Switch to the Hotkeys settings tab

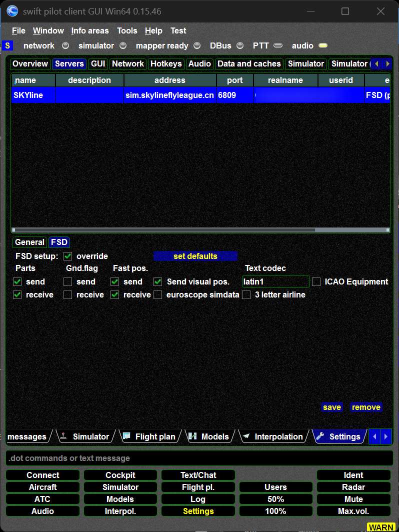(x=166, y=63)
